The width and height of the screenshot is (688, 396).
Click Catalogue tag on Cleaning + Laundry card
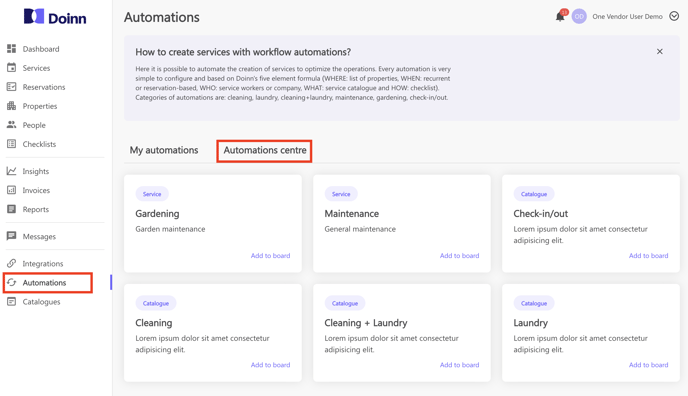pos(345,303)
